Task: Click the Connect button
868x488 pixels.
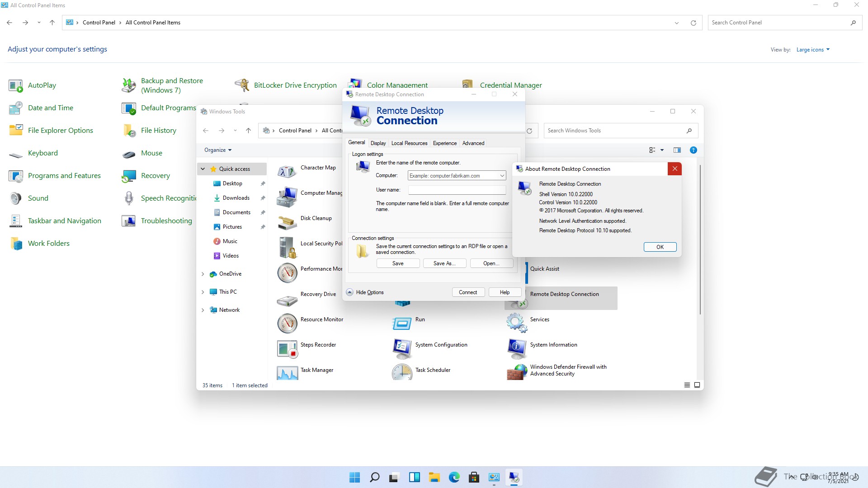Action: click(x=468, y=292)
